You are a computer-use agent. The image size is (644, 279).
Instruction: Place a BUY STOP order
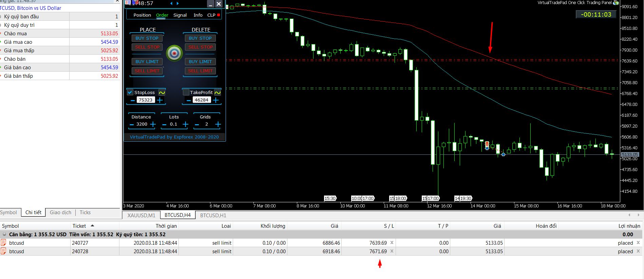tap(147, 38)
